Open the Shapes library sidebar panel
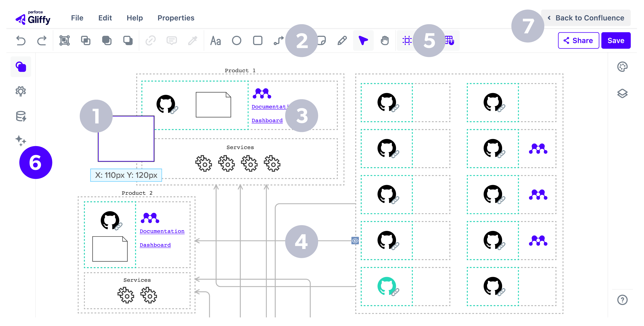The width and height of the screenshot is (644, 326). point(21,67)
